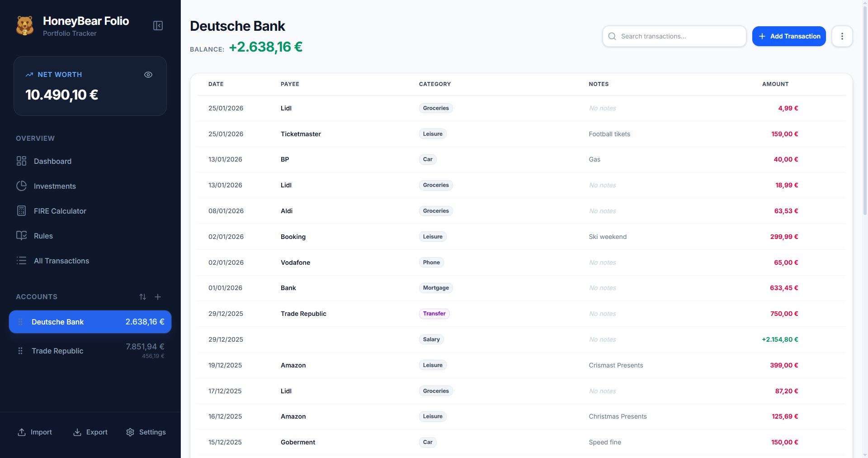Viewport: 868px width, 458px height.
Task: Click the Trade Republic drag handle
Action: [x=20, y=351]
